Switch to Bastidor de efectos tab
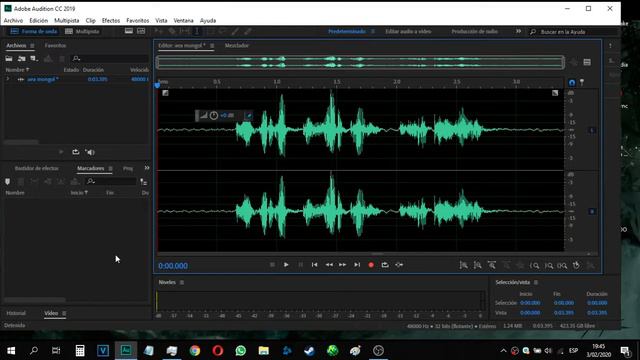The width and height of the screenshot is (640, 360). pyautogui.click(x=37, y=168)
